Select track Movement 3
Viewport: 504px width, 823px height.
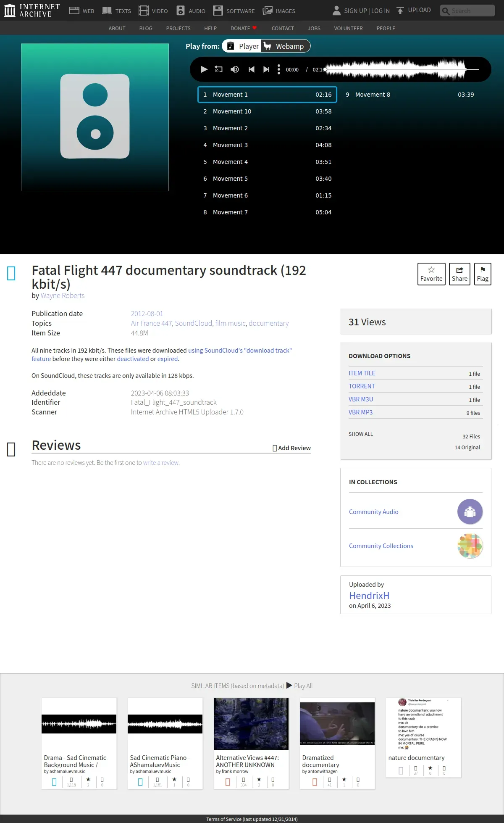267,145
